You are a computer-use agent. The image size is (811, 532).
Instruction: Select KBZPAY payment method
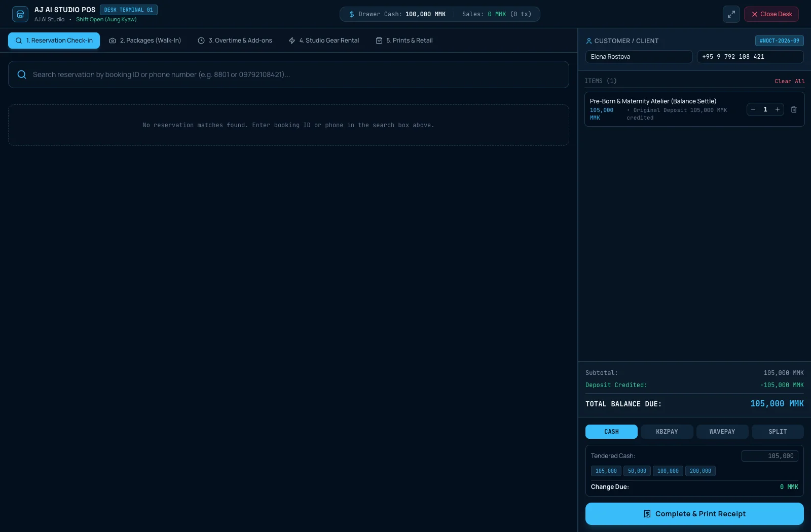coord(667,432)
